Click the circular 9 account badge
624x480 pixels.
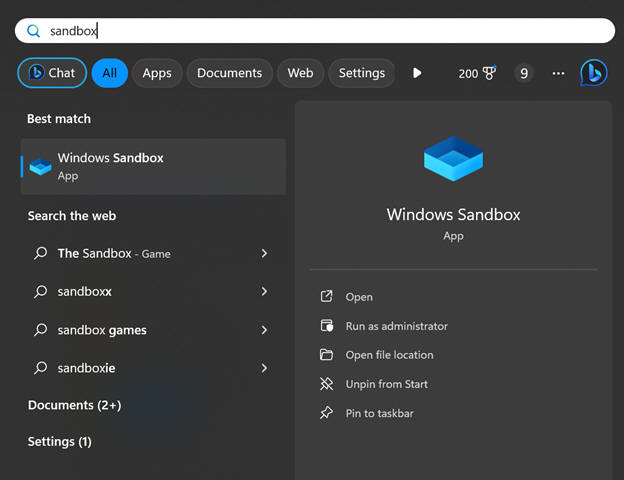tap(524, 73)
